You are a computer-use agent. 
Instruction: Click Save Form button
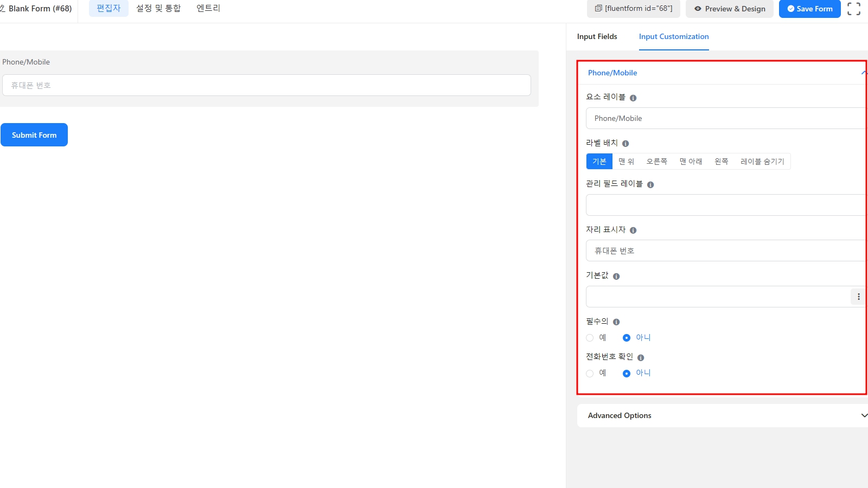(810, 9)
